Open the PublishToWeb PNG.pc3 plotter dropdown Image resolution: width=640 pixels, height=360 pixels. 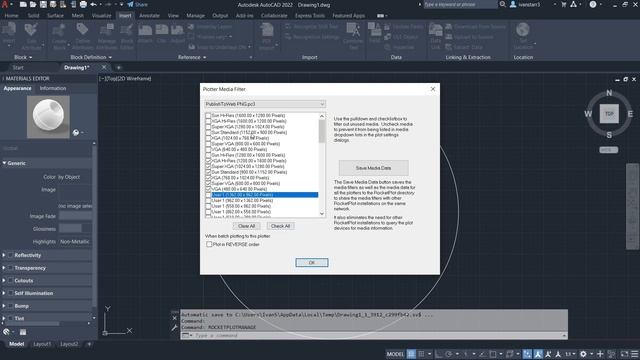265,104
